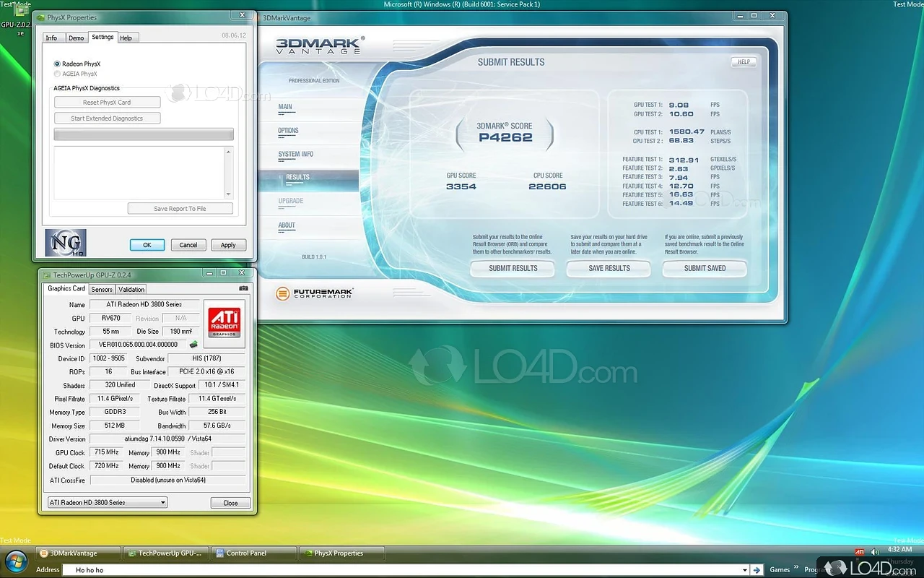The height and width of the screenshot is (578, 924).
Task: Switch to the Sensors tab in GPU-Z
Action: [x=102, y=289]
